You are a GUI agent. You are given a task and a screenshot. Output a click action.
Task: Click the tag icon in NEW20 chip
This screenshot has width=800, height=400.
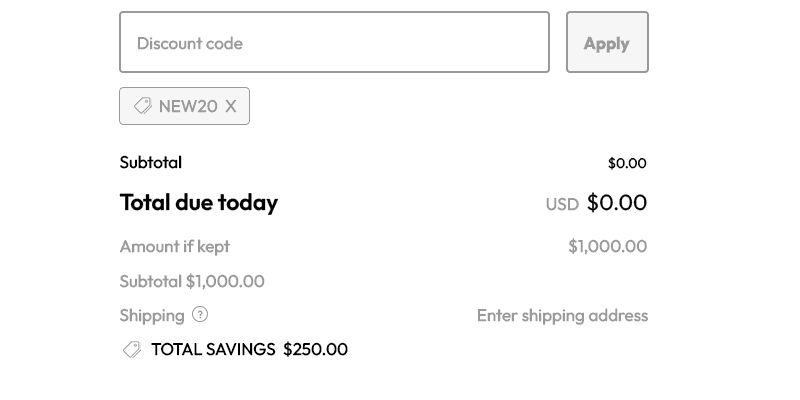coord(143,106)
